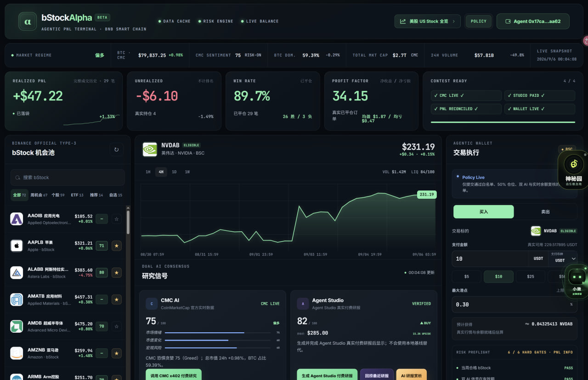Screen dimensions: 588x380
Task: Open the 支付币种 USDT currency dropdown
Action: coord(563,258)
